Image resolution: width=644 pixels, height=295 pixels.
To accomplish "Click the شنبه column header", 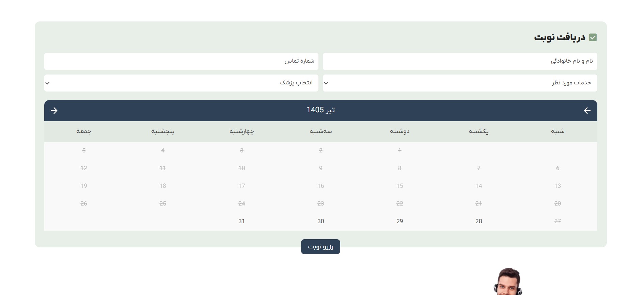I will [x=557, y=131].
